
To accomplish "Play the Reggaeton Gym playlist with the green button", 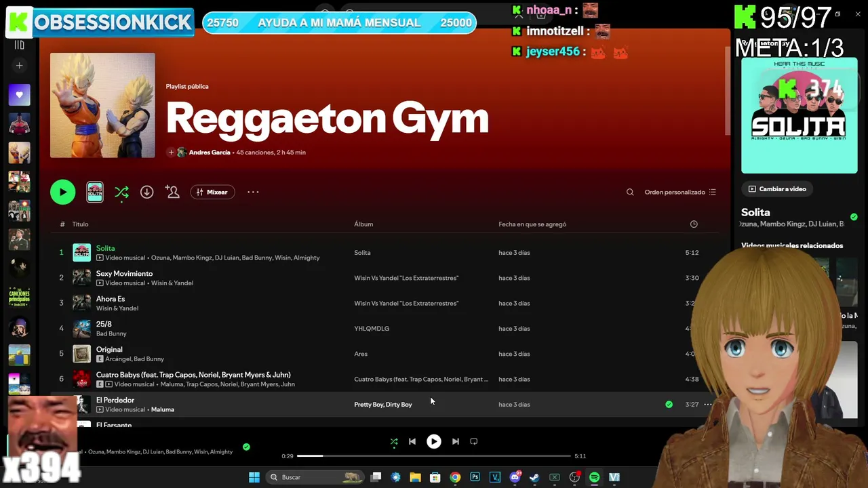I will (x=62, y=192).
